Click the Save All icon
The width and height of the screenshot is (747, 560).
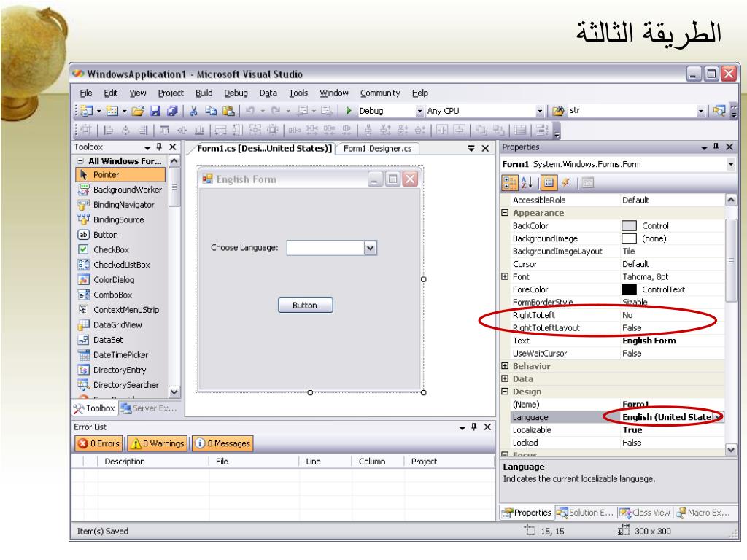[172, 111]
